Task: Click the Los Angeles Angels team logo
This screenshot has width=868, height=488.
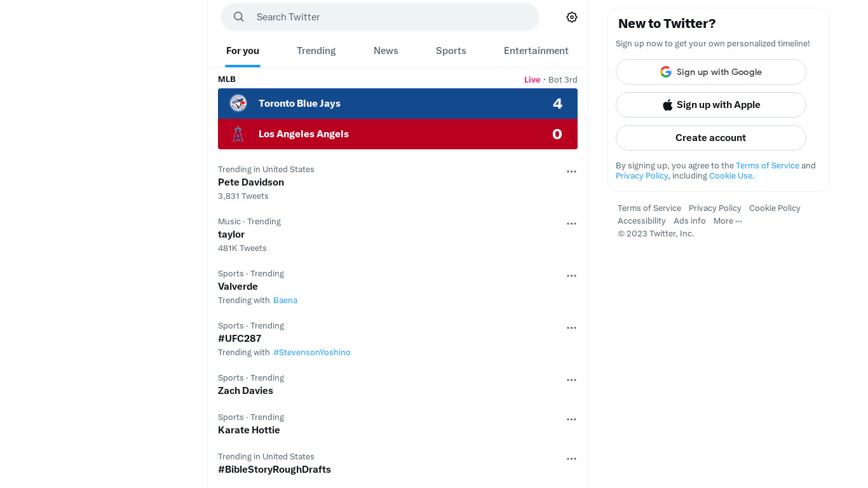Action: tap(238, 134)
